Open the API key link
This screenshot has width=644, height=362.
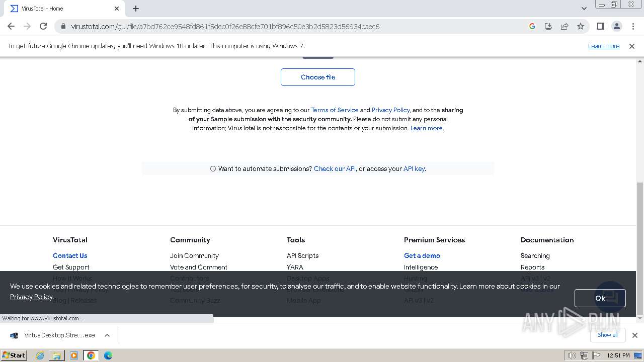point(415,168)
